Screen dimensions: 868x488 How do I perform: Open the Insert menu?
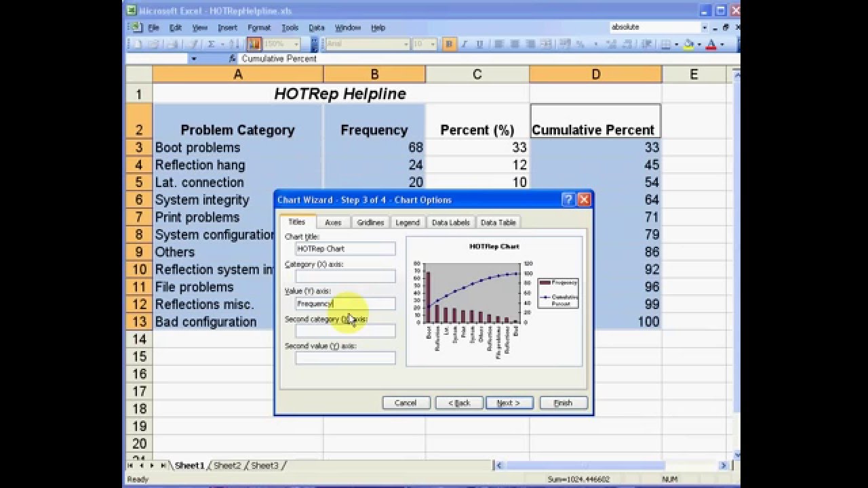(x=227, y=28)
